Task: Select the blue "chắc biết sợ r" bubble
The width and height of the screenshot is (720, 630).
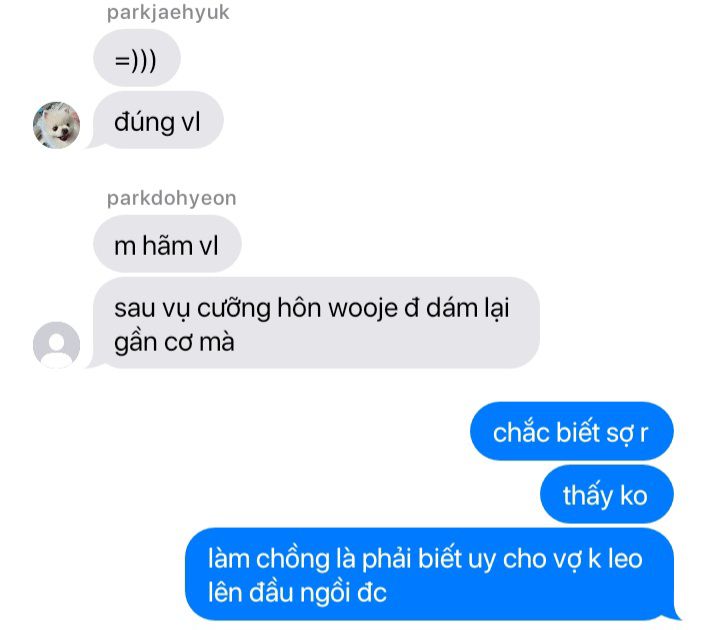Action: coord(572,431)
